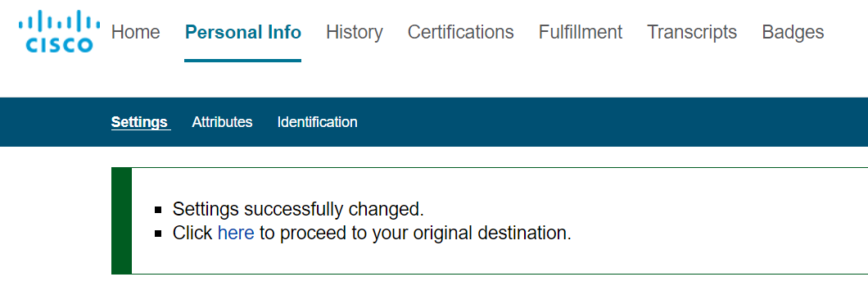Click the word "Click" before the here link
This screenshot has height=295, width=868.
click(x=192, y=233)
